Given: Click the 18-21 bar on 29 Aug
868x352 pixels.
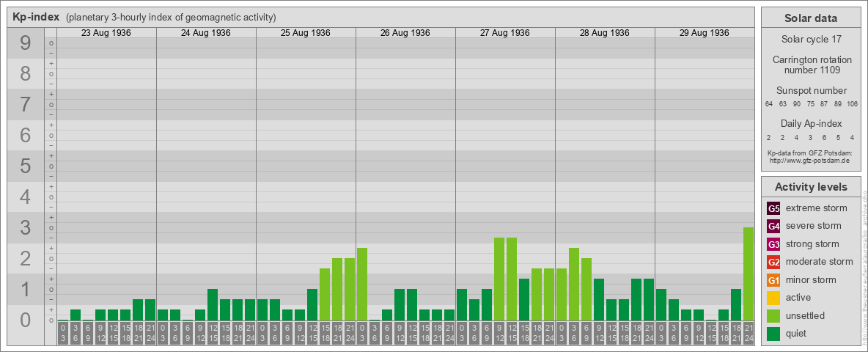Looking at the screenshot, I should point(736,304).
